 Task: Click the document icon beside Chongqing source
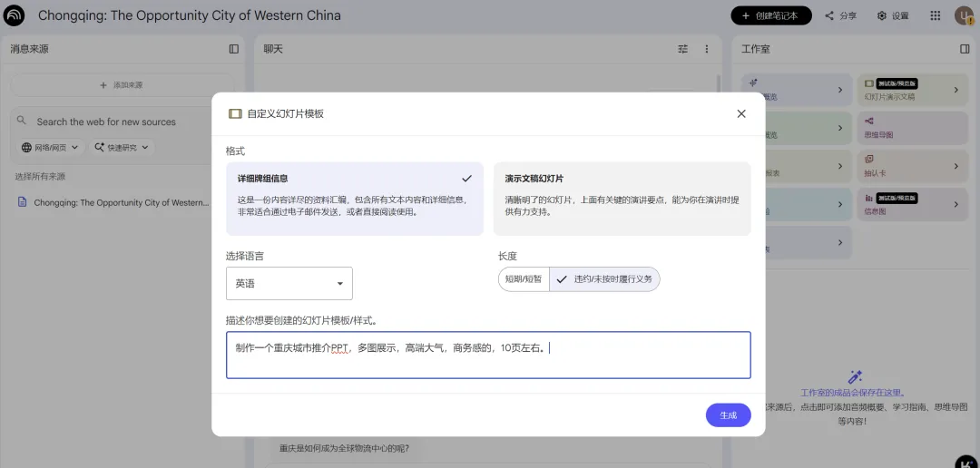[x=23, y=202]
